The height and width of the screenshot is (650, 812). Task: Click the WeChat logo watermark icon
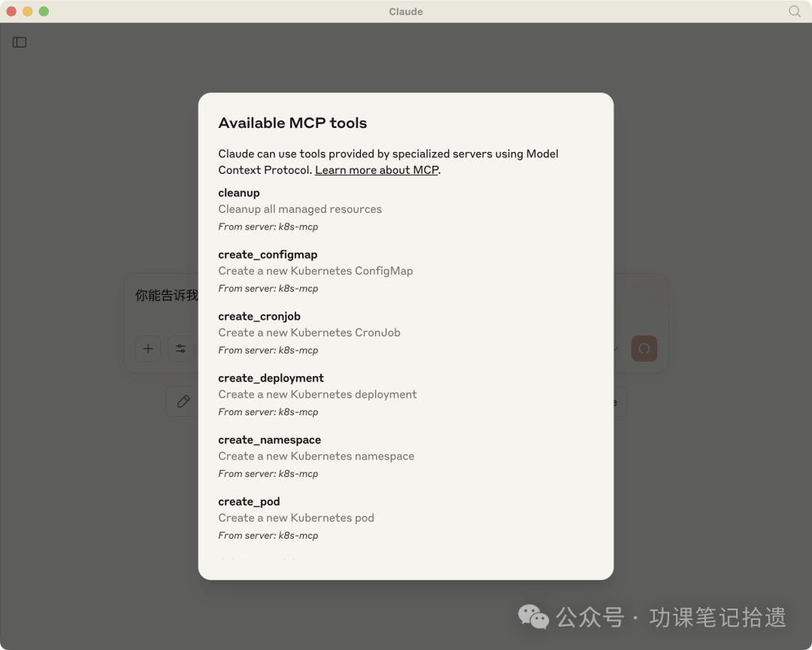coord(533,618)
